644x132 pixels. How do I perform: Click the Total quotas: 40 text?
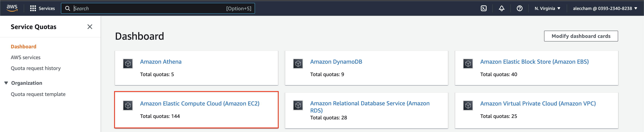click(499, 74)
